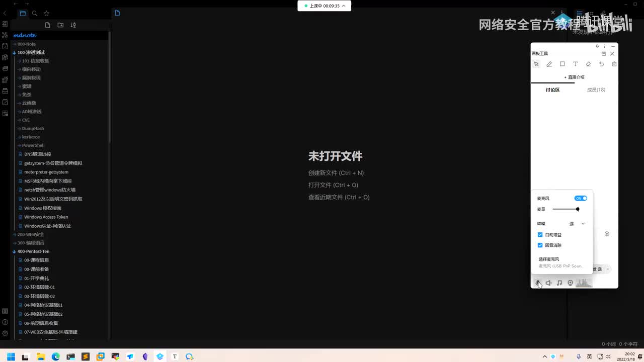Click the 发送 send button
644x362 pixels.
(x=597, y=269)
